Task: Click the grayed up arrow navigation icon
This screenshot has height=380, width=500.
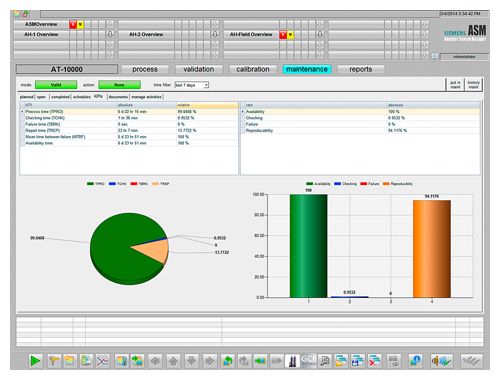Action: [x=173, y=361]
